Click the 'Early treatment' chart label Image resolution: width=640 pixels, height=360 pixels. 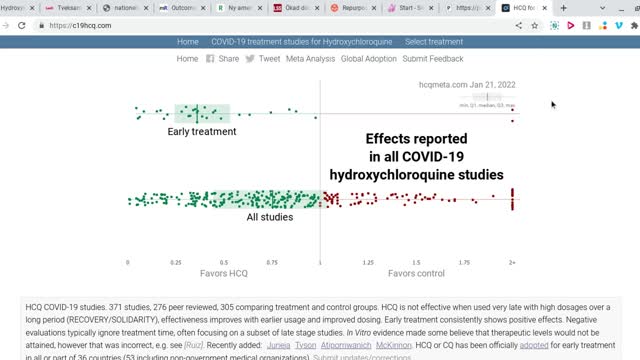point(202,131)
